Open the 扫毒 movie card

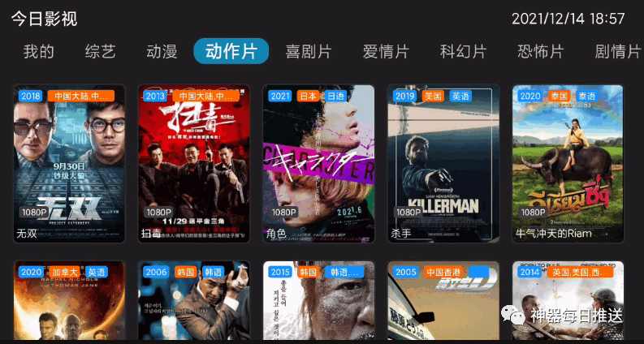(194, 164)
